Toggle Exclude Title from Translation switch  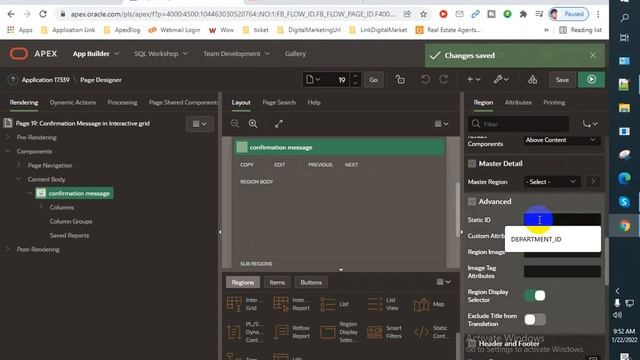[535, 320]
